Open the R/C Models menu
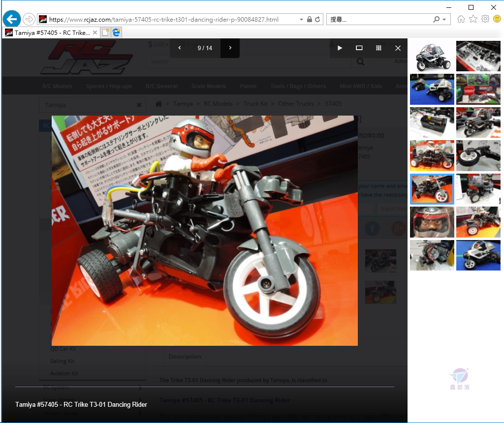Screen dimensions: 504x423 (57, 86)
